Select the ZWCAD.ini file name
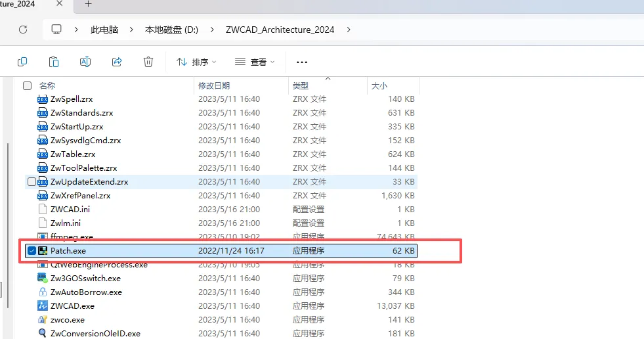This screenshot has height=339, width=644. (70, 209)
